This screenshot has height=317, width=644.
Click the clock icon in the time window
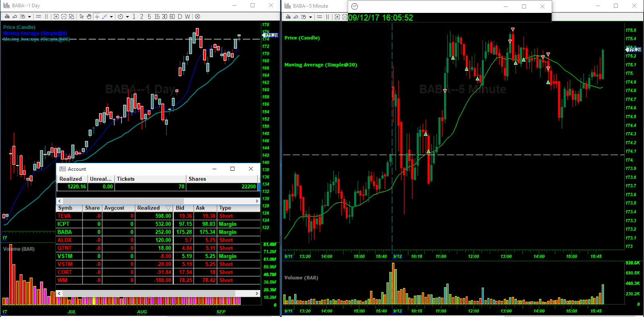pyautogui.click(x=355, y=6)
